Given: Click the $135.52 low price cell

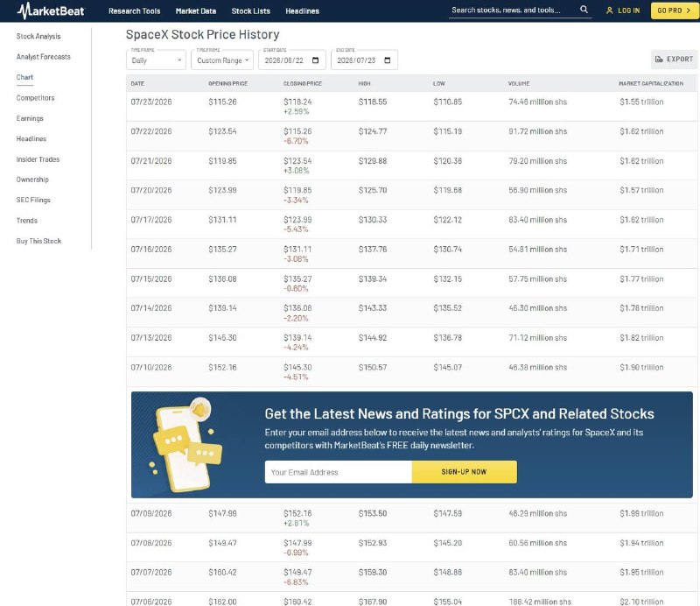Looking at the screenshot, I should click(448, 308).
